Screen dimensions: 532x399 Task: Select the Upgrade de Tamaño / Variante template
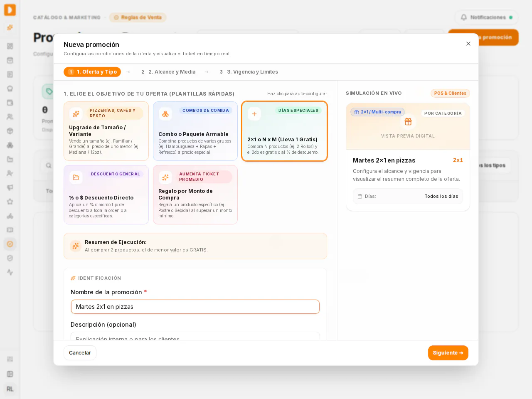(106, 131)
